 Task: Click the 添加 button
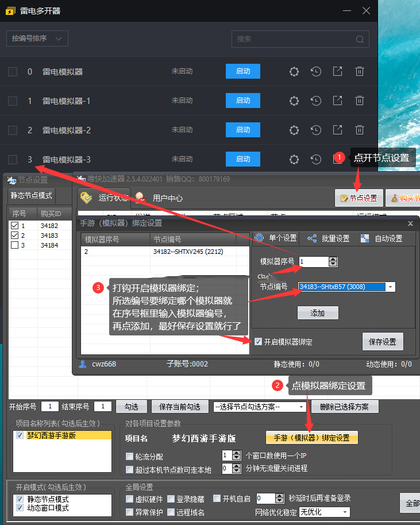point(318,313)
